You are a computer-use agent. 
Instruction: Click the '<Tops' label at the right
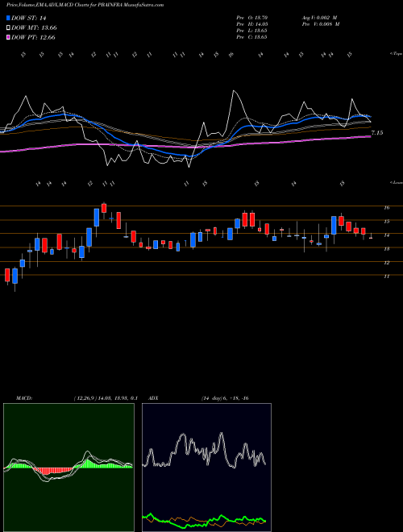coord(397,54)
